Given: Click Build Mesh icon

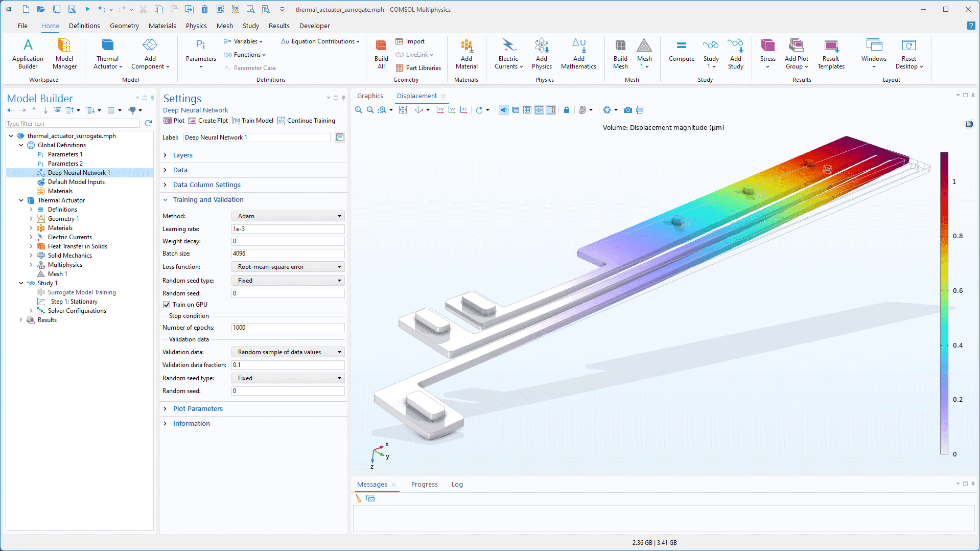Looking at the screenshot, I should [620, 54].
